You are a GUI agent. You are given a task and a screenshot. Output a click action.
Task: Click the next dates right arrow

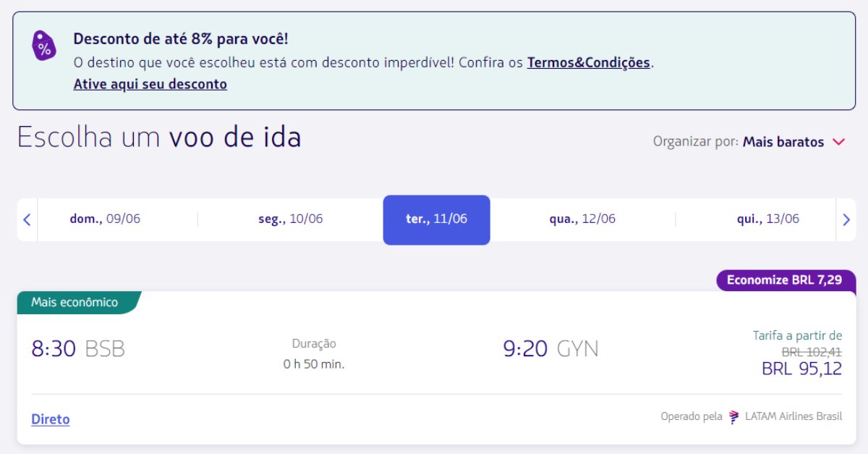pyautogui.click(x=846, y=219)
